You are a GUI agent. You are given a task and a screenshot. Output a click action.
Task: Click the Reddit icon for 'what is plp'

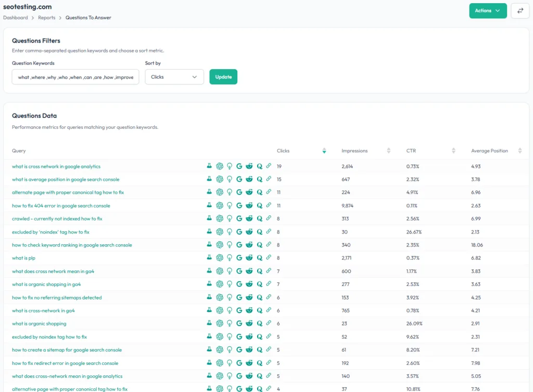pyautogui.click(x=250, y=258)
